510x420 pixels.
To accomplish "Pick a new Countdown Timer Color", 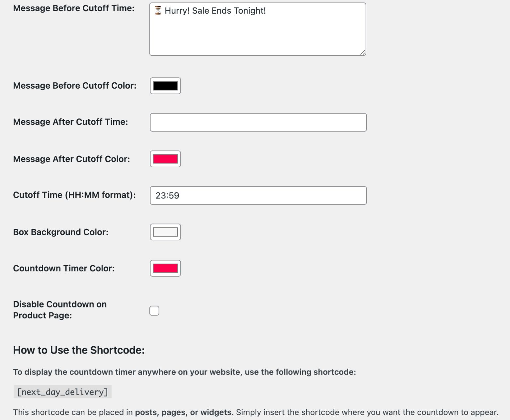I will click(165, 268).
